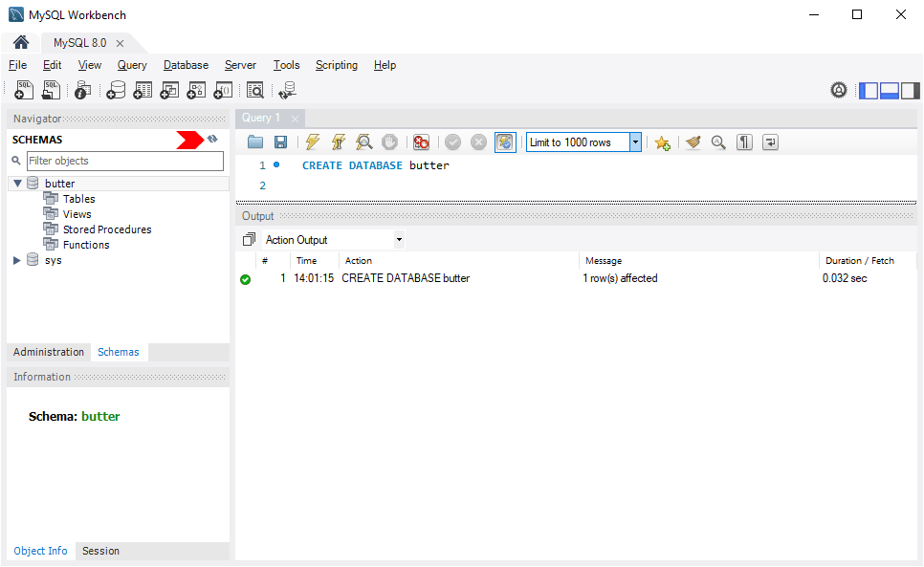924x567 pixels.
Task: Reconnect to DBMS icon
Action: click(x=287, y=90)
